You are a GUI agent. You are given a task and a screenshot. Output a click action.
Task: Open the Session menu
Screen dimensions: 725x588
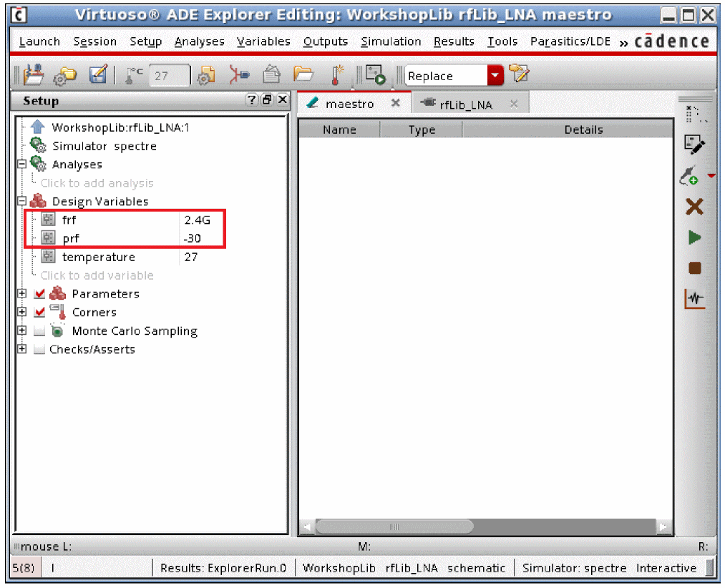tap(94, 41)
